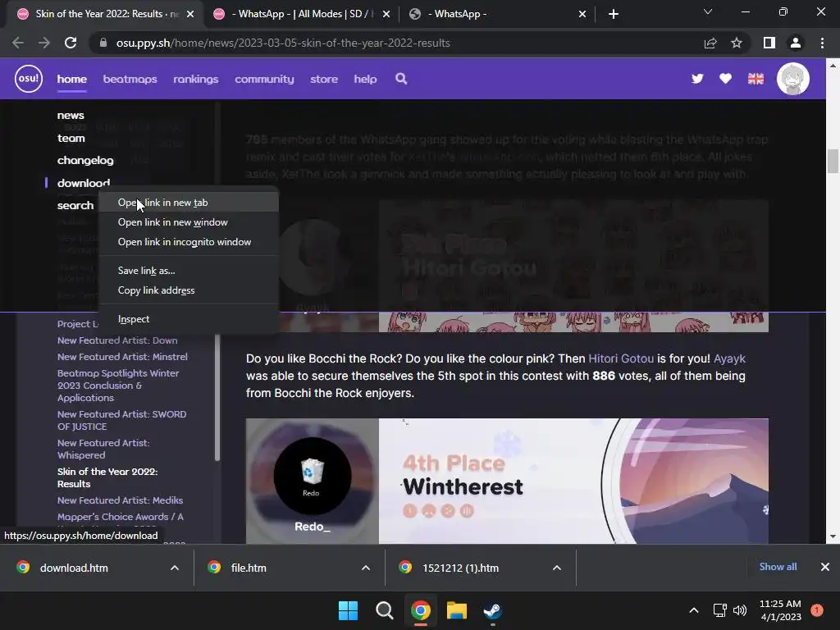Open New Featured Artist: Minstrel article
This screenshot has height=630, width=840.
[123, 357]
